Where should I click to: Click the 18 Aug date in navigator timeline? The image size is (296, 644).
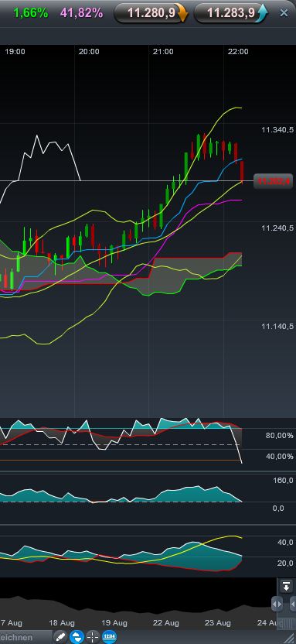tap(62, 622)
